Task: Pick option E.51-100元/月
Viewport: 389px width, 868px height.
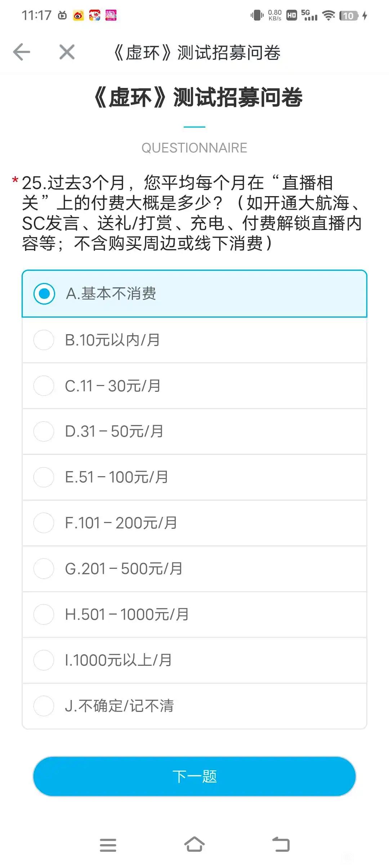Action: click(44, 477)
